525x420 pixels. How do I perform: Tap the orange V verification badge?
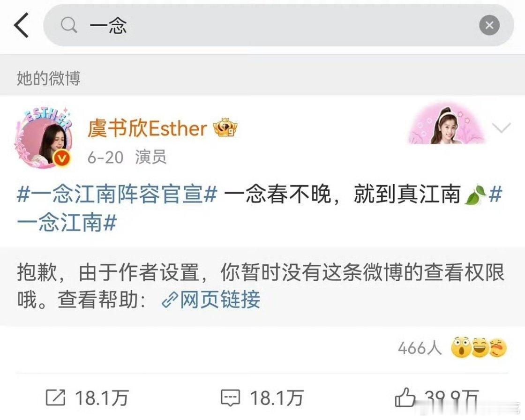[62, 158]
